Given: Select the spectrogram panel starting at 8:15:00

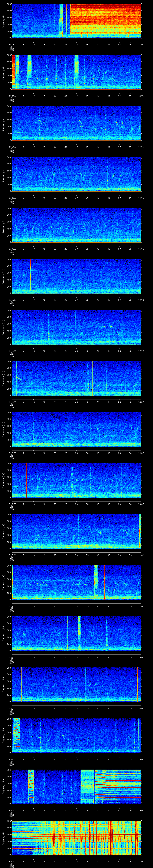Looking at the screenshot, I should (x=77, y=276).
